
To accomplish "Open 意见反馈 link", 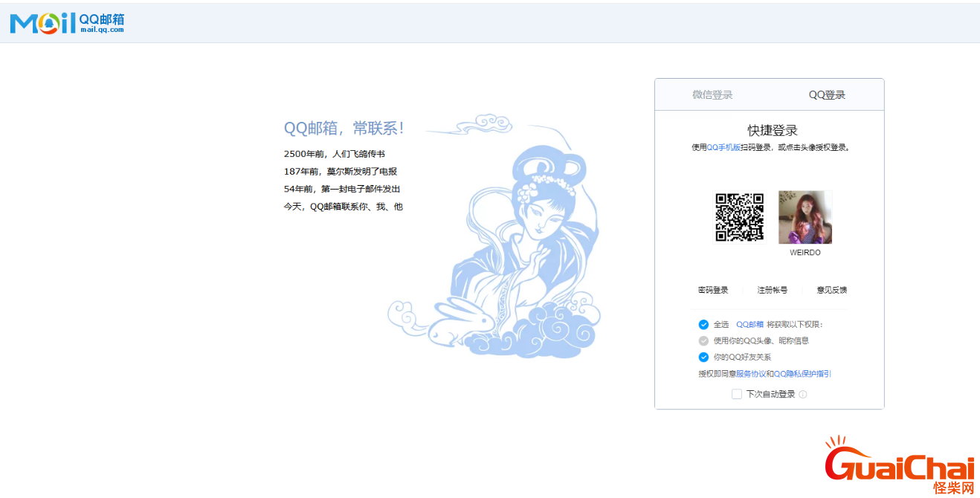I will [x=831, y=290].
